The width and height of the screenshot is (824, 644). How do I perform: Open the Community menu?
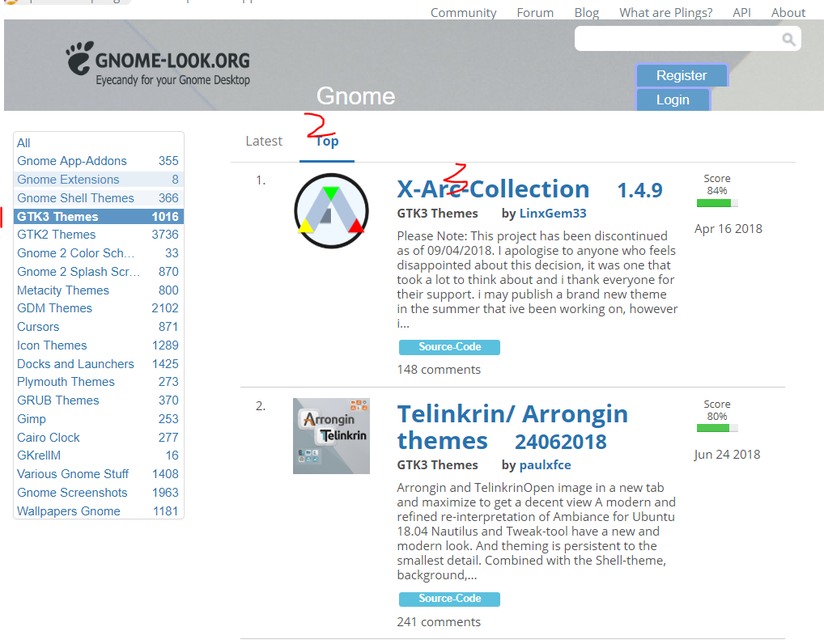pyautogui.click(x=463, y=13)
